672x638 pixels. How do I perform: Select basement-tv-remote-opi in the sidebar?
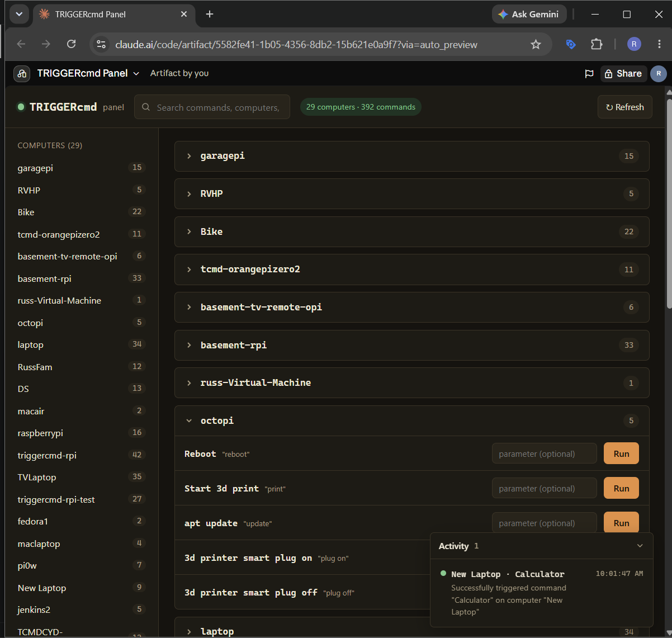(82, 256)
